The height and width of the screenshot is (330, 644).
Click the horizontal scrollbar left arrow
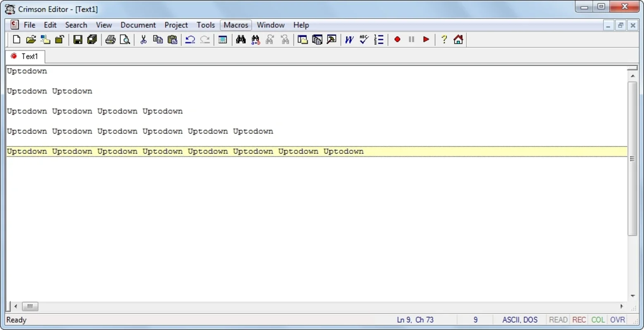[x=16, y=306]
